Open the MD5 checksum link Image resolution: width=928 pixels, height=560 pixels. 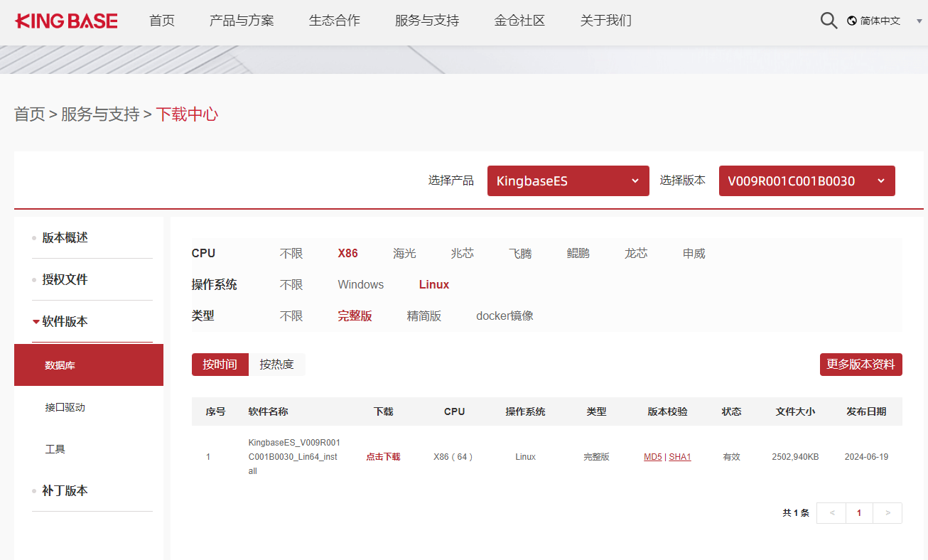coord(652,457)
